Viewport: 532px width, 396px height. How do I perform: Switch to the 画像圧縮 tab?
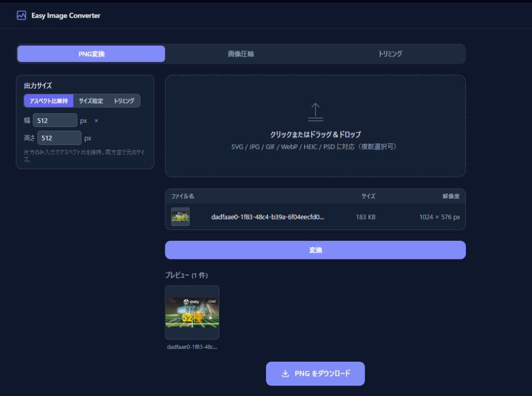241,54
